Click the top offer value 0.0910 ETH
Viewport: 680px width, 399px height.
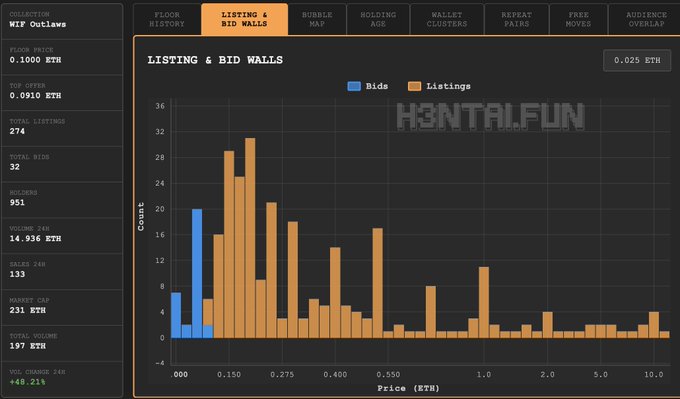[35, 95]
